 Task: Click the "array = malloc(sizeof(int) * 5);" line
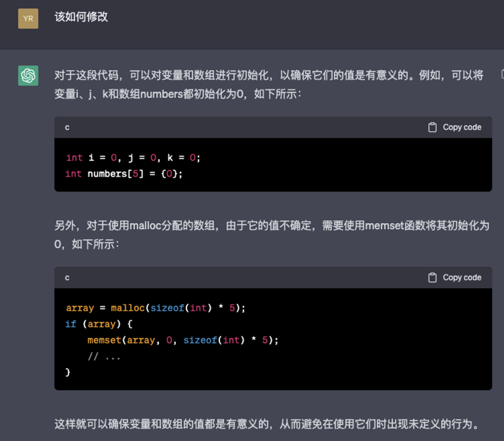155,308
